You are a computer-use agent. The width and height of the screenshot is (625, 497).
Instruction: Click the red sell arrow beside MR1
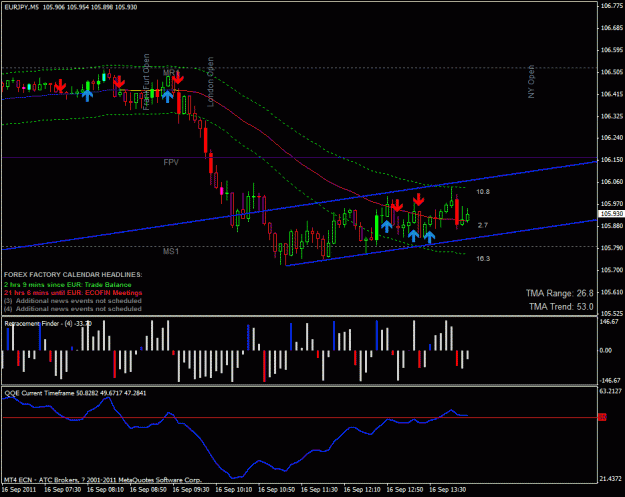178,78
